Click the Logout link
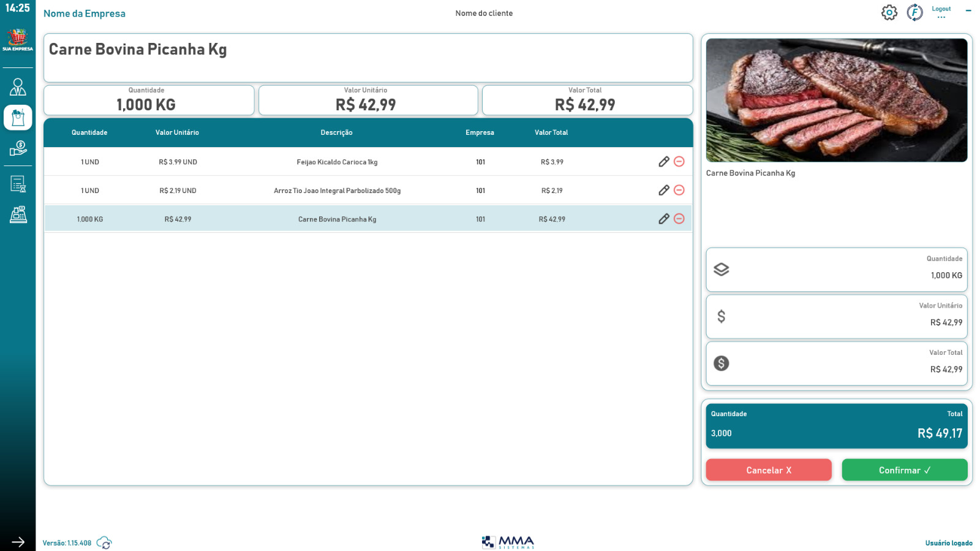The image size is (980, 551). point(941,9)
